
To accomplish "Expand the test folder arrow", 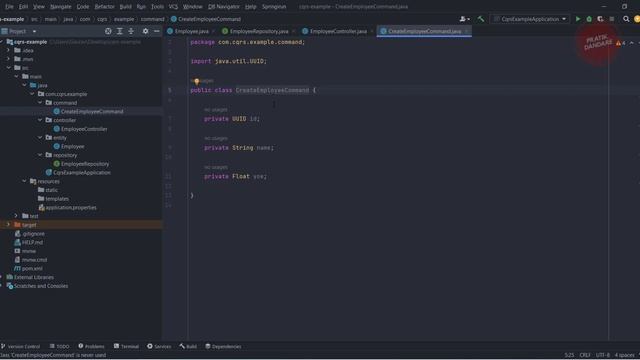I will point(16,216).
